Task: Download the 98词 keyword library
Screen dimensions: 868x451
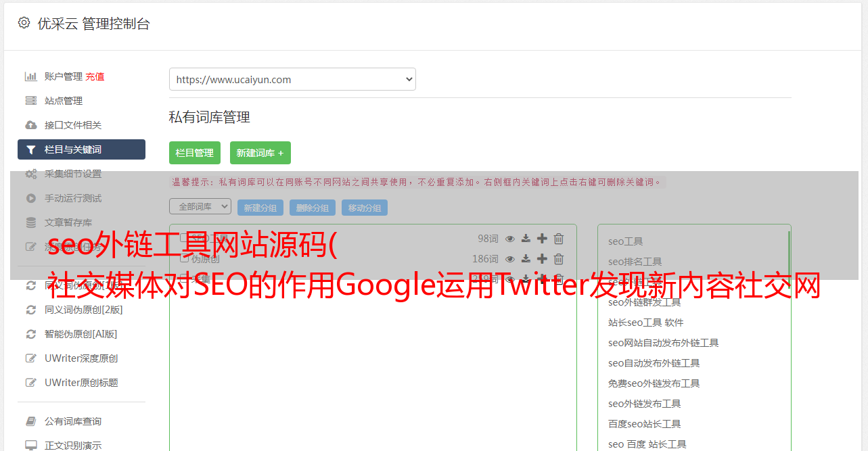Action: (x=526, y=239)
